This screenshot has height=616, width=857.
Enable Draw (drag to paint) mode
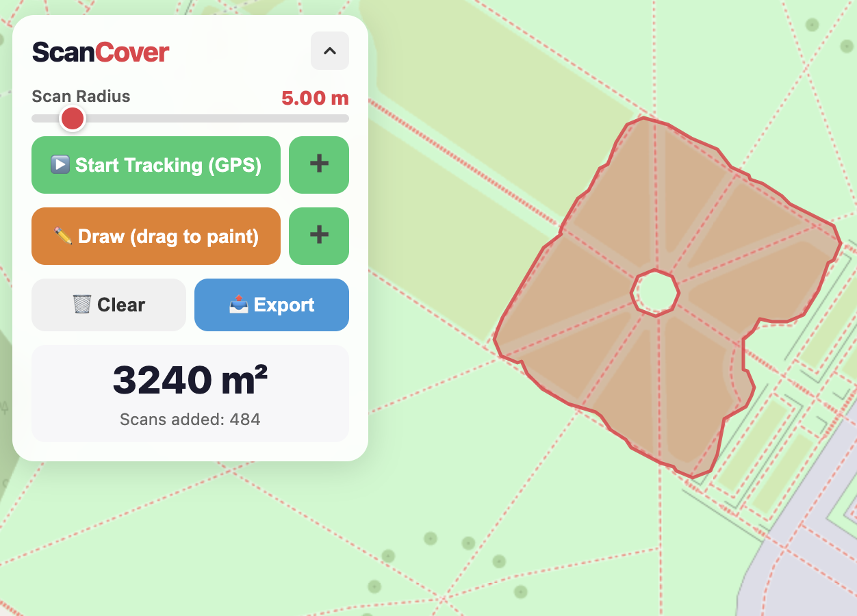(168, 236)
